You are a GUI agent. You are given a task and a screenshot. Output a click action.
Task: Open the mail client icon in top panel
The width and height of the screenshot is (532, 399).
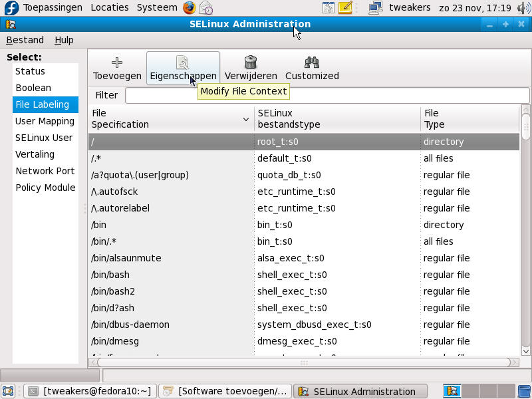coord(205,7)
